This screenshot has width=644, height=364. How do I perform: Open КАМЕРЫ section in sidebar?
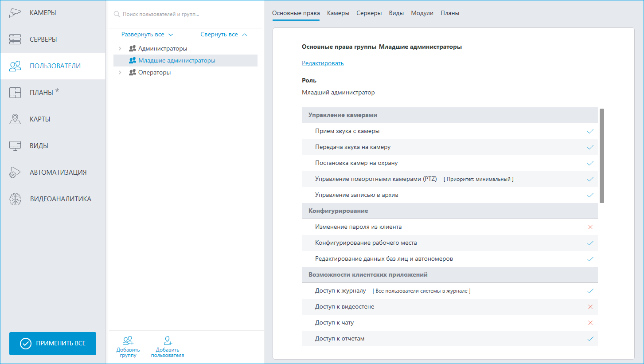coord(53,13)
